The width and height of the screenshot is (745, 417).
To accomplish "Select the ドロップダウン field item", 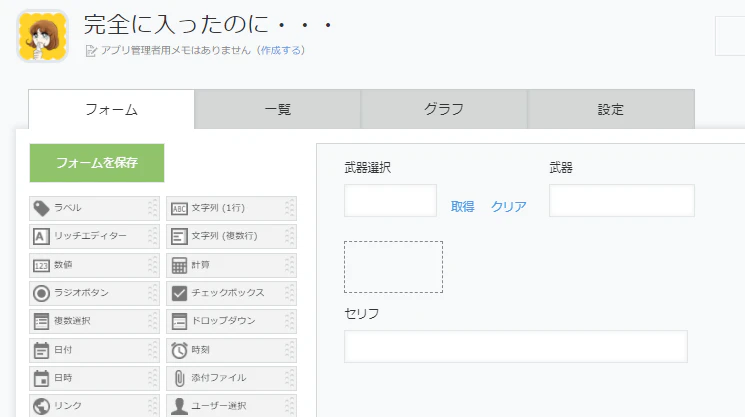I will [231, 321].
